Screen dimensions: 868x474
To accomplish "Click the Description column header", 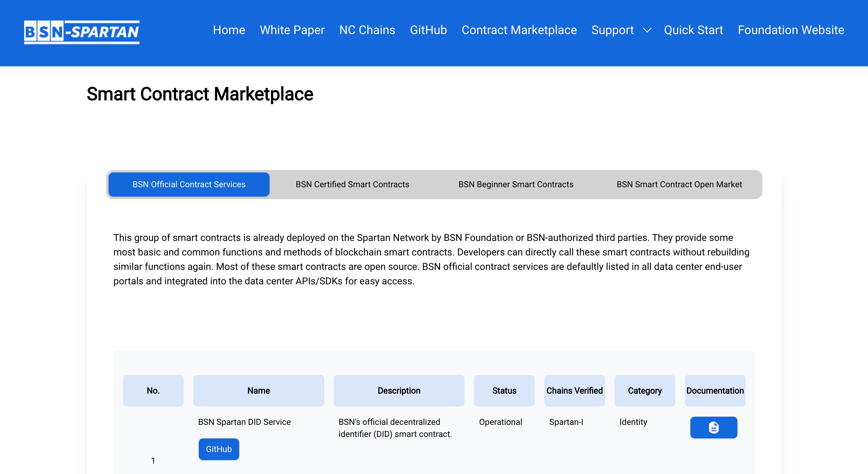I will [399, 390].
